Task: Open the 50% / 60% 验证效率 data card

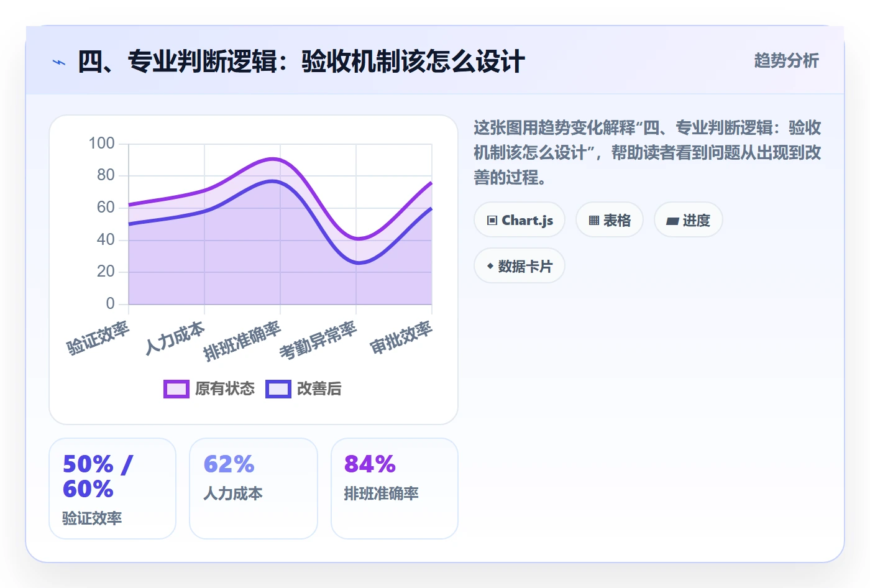Action: 112,489
